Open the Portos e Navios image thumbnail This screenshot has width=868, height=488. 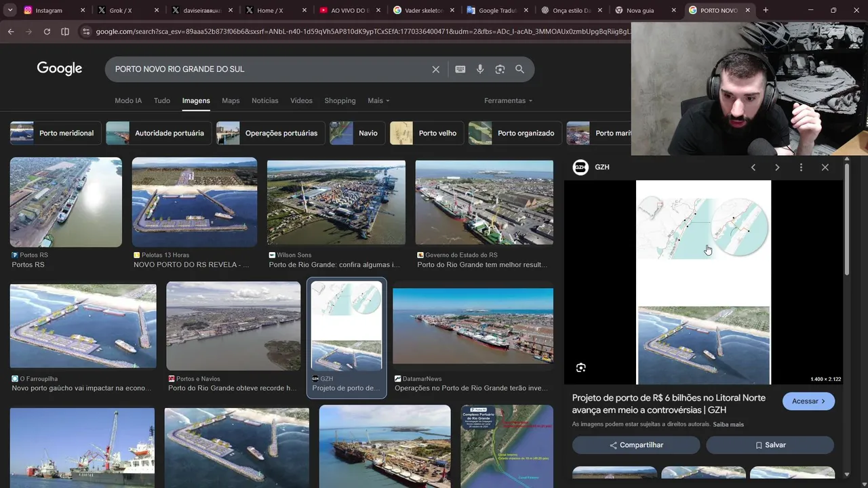(233, 326)
